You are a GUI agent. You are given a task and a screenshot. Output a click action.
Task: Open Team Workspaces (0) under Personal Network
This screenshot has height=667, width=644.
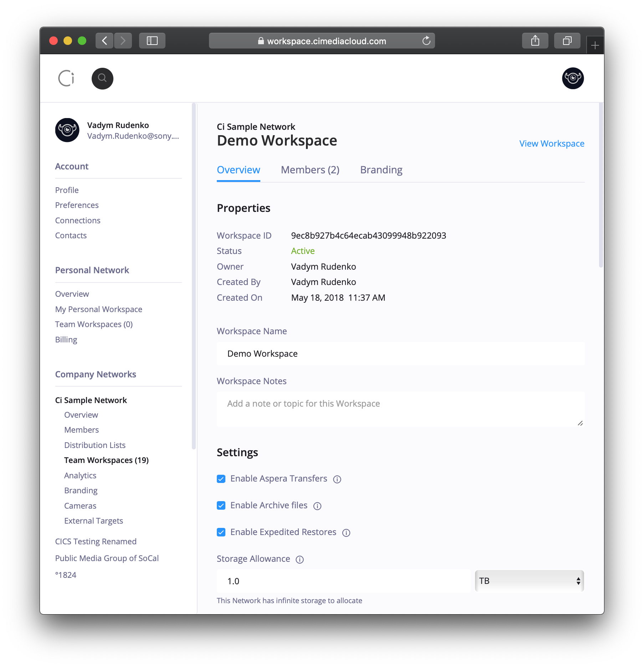pyautogui.click(x=94, y=324)
